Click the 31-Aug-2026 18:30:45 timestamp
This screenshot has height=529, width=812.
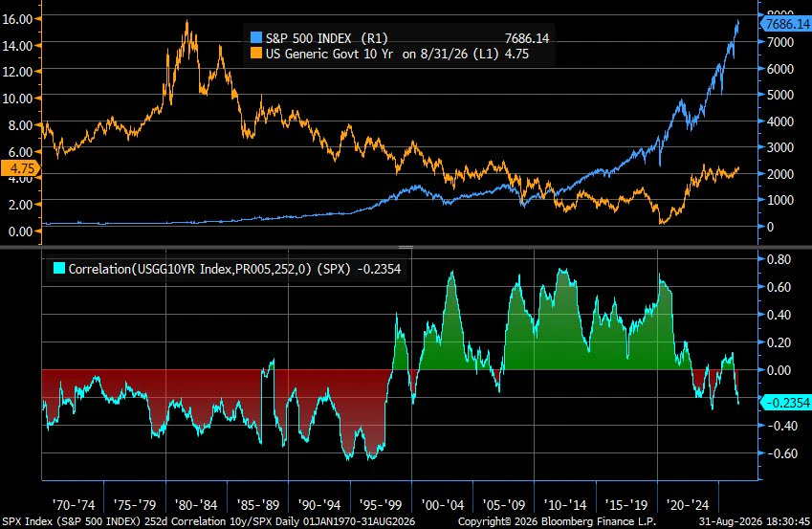(x=755, y=521)
